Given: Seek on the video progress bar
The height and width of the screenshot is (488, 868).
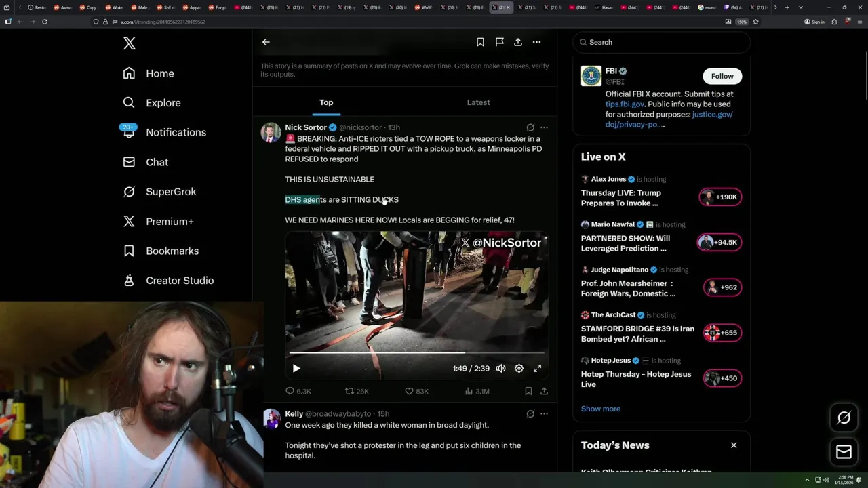Looking at the screenshot, I should (x=416, y=353).
